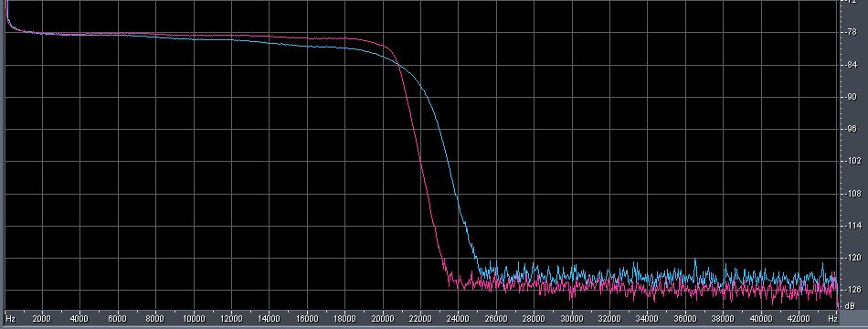Select the 30000 Hz label on the ruler
Image resolution: width=868 pixels, height=329 pixels.
pos(571,319)
